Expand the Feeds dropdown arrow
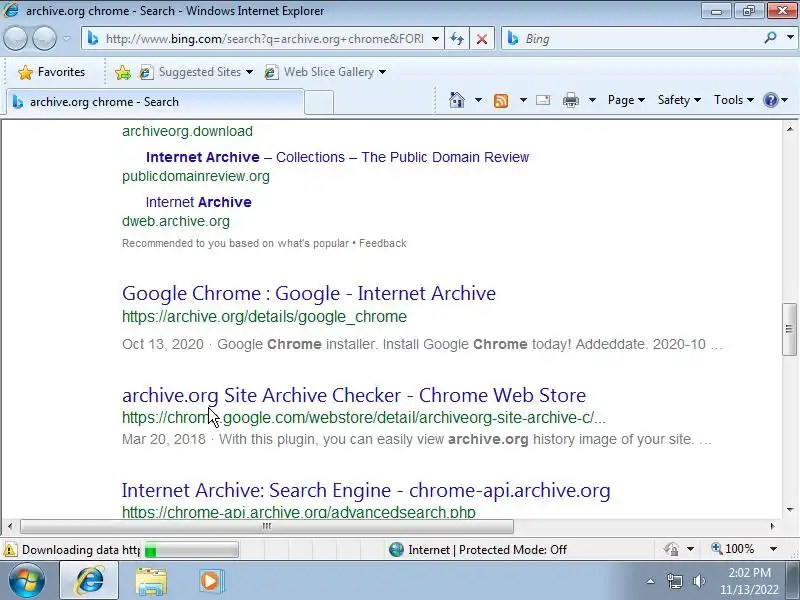The image size is (800, 600). pos(523,100)
